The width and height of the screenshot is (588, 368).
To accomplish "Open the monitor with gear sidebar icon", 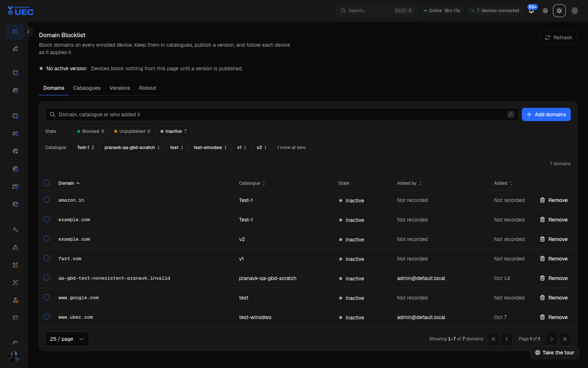I will (x=15, y=116).
